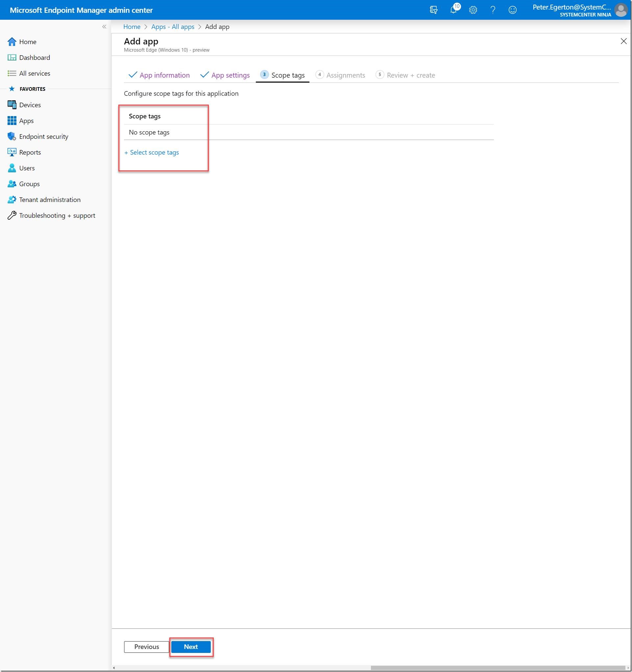Open the notifications bell icon
Viewport: 632px width, 672px height.
(453, 10)
